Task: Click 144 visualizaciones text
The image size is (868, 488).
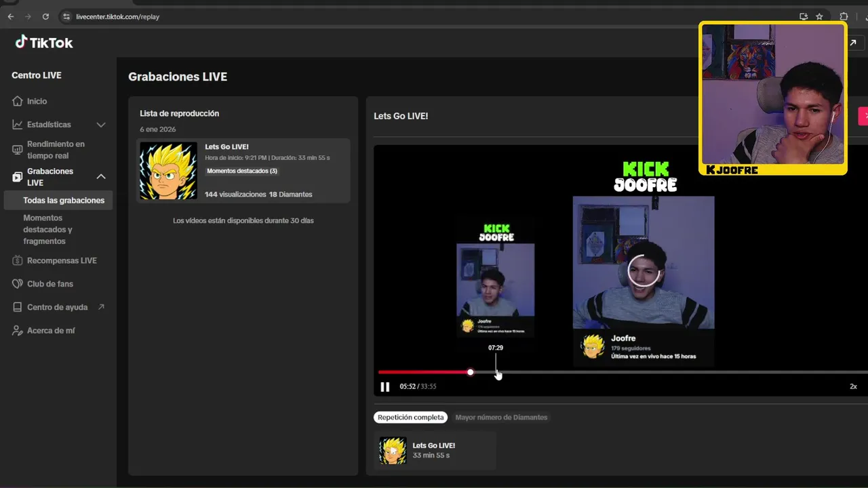Action: (x=235, y=194)
